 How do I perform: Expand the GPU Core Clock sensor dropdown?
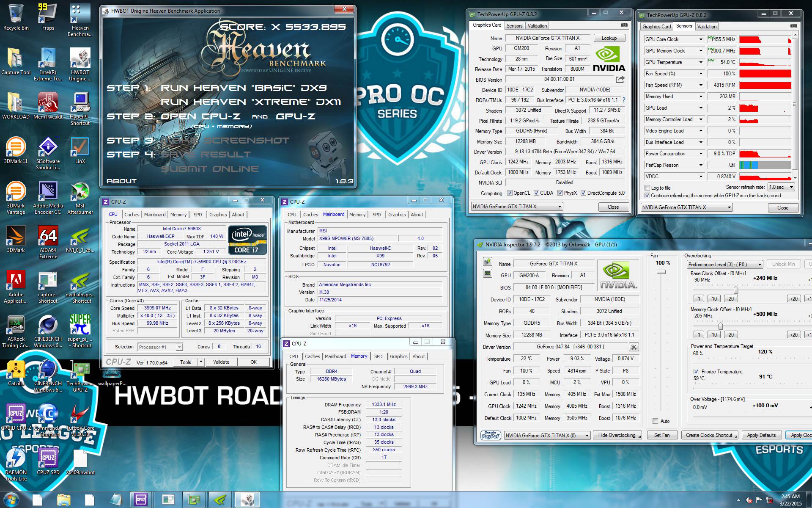click(700, 39)
